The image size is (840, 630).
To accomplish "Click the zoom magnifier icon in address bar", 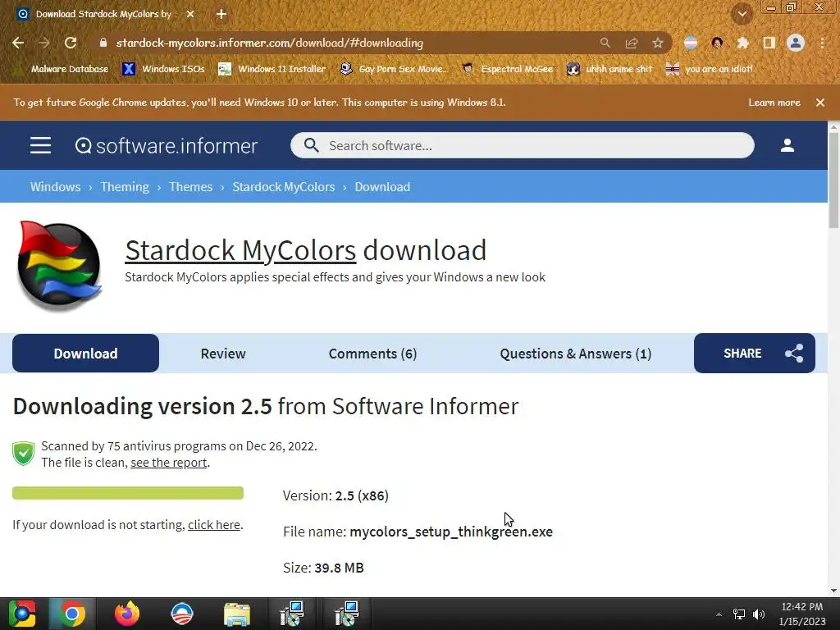I will click(x=605, y=43).
